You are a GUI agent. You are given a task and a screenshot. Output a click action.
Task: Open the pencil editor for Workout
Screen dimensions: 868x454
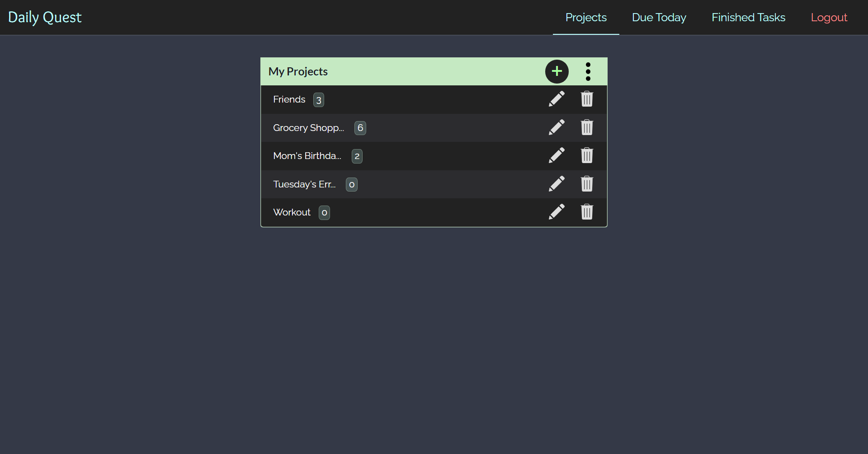[557, 212]
